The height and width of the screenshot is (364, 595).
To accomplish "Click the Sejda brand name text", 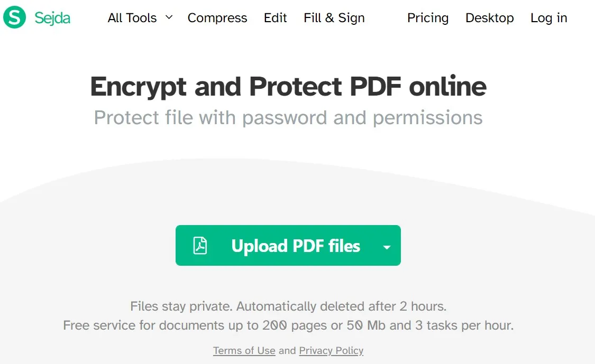I will click(x=52, y=17).
